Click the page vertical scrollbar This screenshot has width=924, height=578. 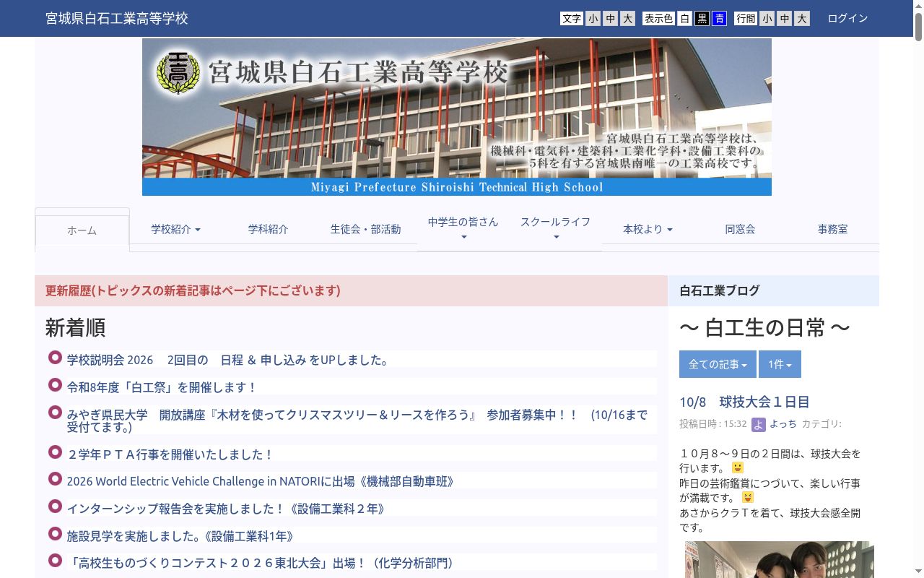tap(918, 289)
